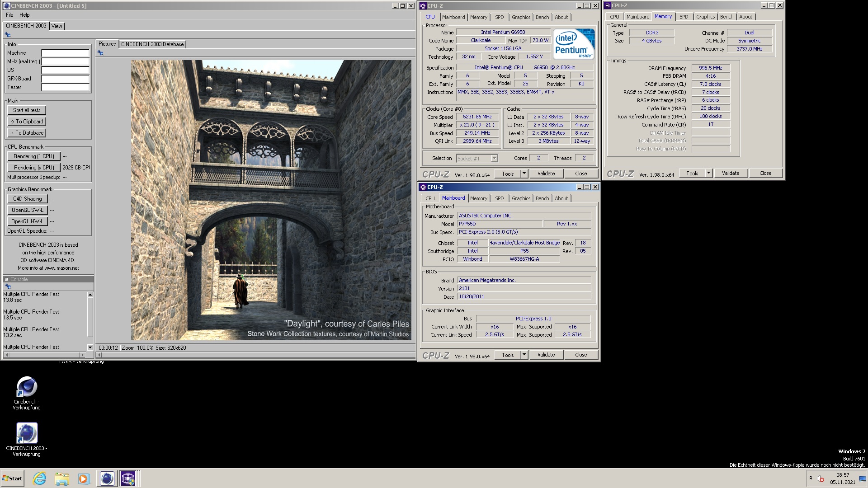Open Windows Explorer folder on taskbar
The height and width of the screenshot is (488, 868).
pyautogui.click(x=62, y=479)
